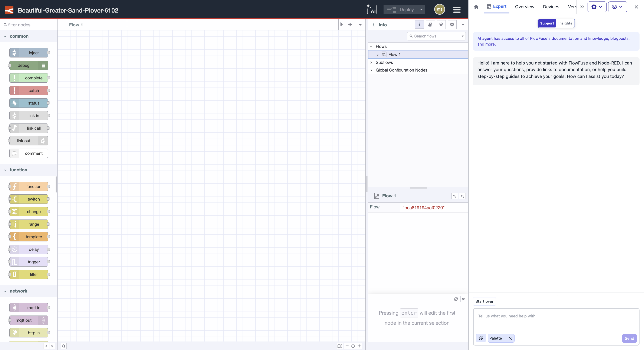Select the http in node
The height and width of the screenshot is (350, 644).
pos(29,333)
